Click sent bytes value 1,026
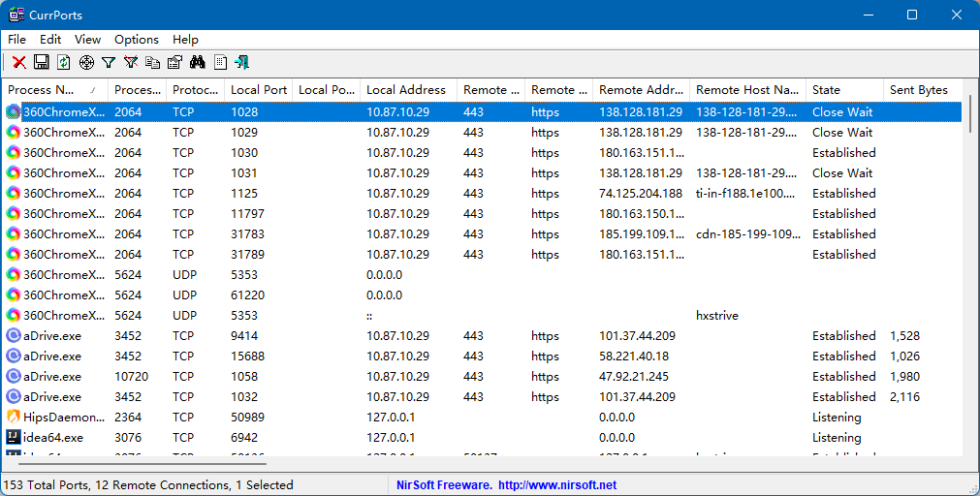The image size is (980, 496). tap(905, 356)
